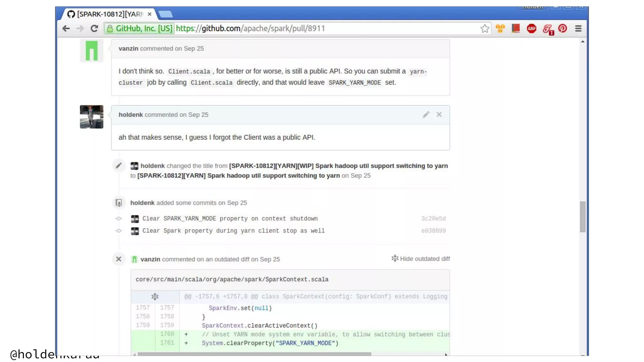Edit holdenk's comment with pencil icon

[426, 115]
